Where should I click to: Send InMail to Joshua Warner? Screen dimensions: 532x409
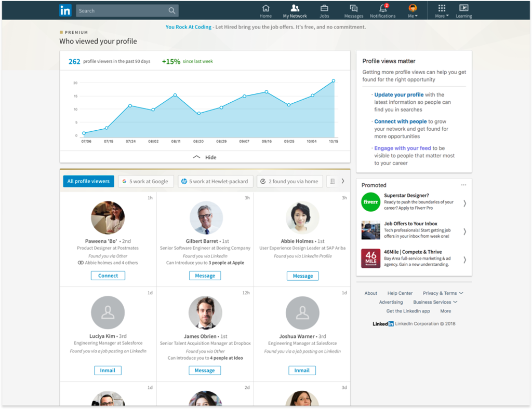click(x=302, y=371)
